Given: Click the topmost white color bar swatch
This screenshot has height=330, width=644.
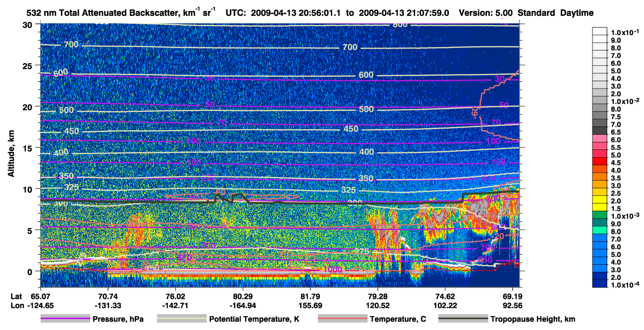Looking at the screenshot, I should point(600,31).
